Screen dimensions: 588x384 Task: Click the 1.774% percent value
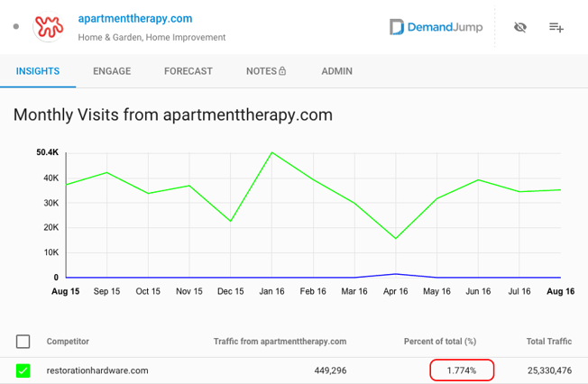pyautogui.click(x=462, y=370)
